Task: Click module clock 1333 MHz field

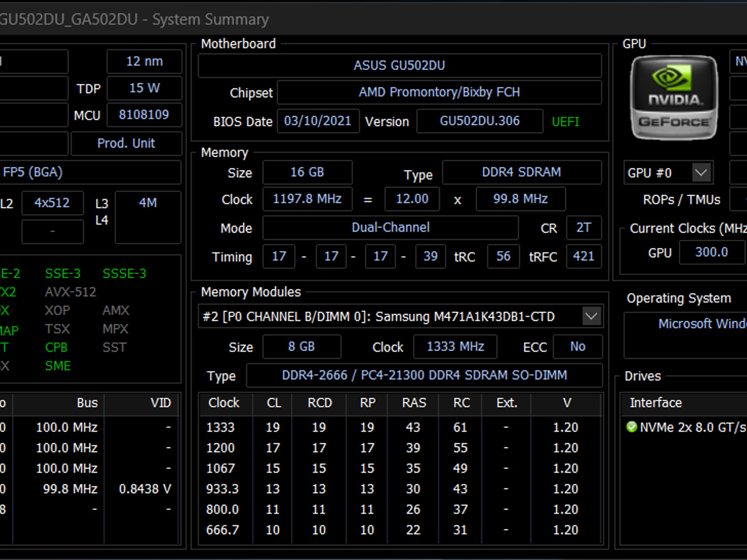Action: (455, 346)
